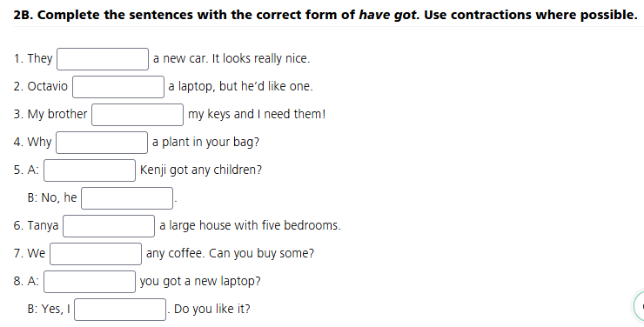Click the text 'a new car. It looks really nice.'
Image resolution: width=644 pixels, height=327 pixels.
coord(231,58)
